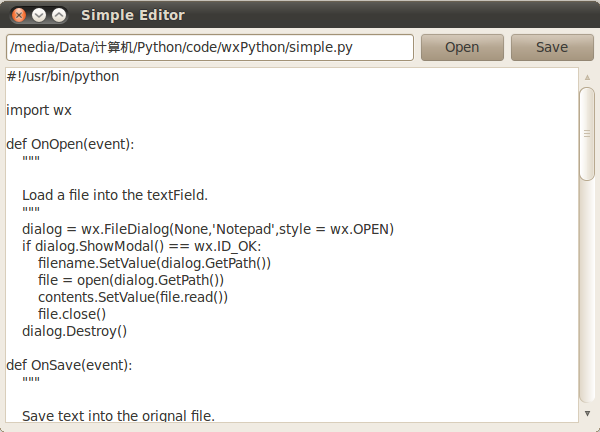Maximize the Simple Editor window
The image size is (600, 432).
point(59,15)
